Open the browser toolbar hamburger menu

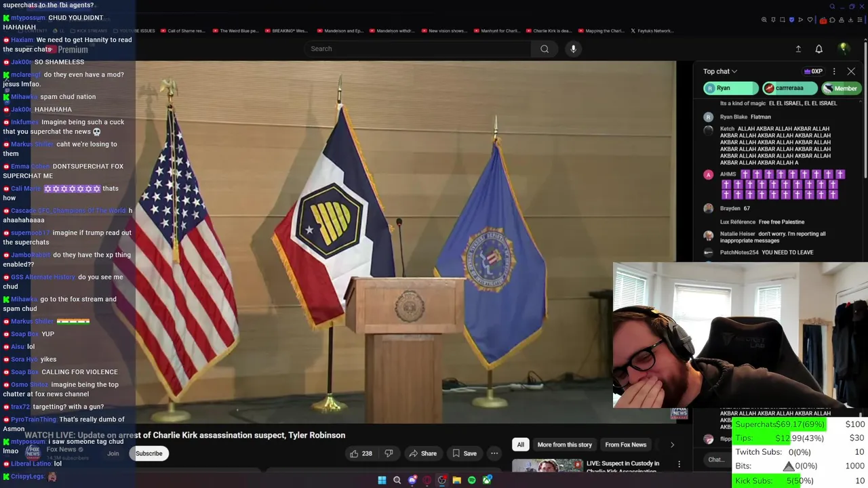[x=859, y=20]
